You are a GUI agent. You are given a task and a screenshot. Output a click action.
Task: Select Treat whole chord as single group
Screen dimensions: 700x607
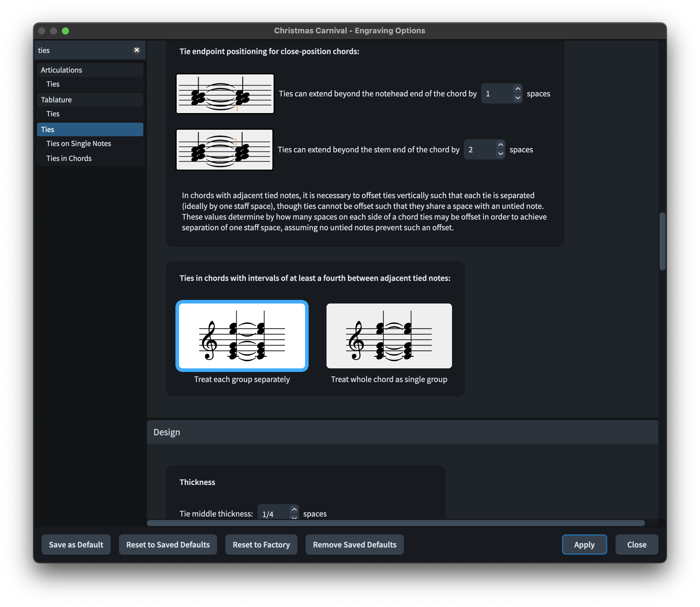(389, 336)
